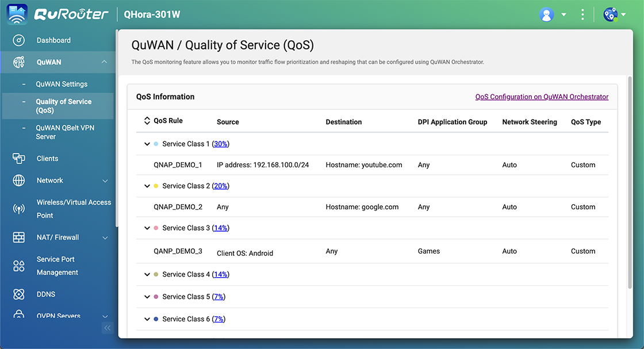Image resolution: width=644 pixels, height=349 pixels.
Task: Collapse the sidebar with the double-arrow button
Action: 108,328
